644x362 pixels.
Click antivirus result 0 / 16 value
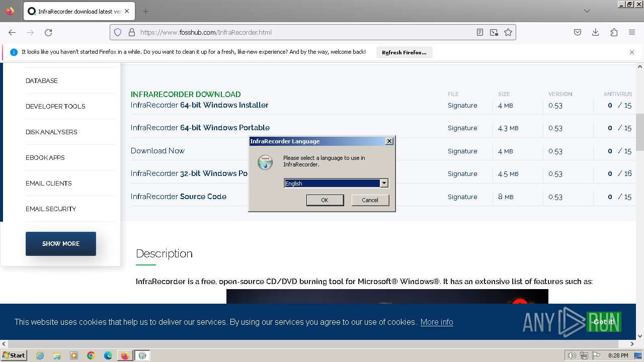[x=619, y=173]
